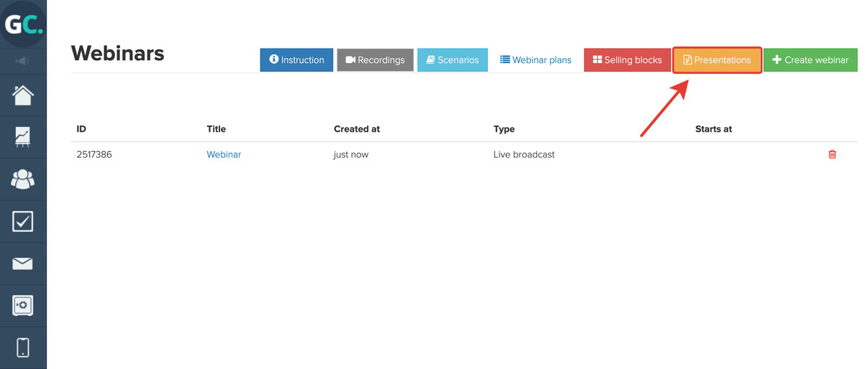Open the Presentations button
The image size is (868, 369).
[x=717, y=60]
